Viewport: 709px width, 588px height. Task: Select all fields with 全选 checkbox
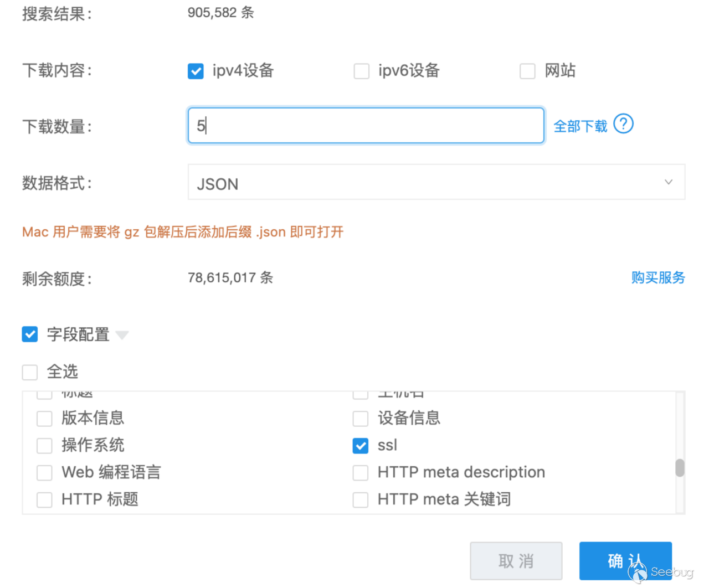(30, 372)
